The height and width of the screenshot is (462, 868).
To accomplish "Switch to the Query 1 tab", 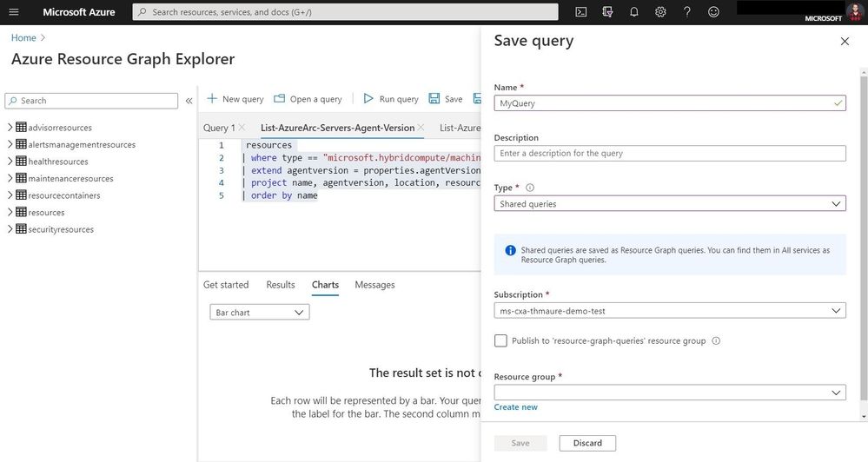I will pos(219,128).
